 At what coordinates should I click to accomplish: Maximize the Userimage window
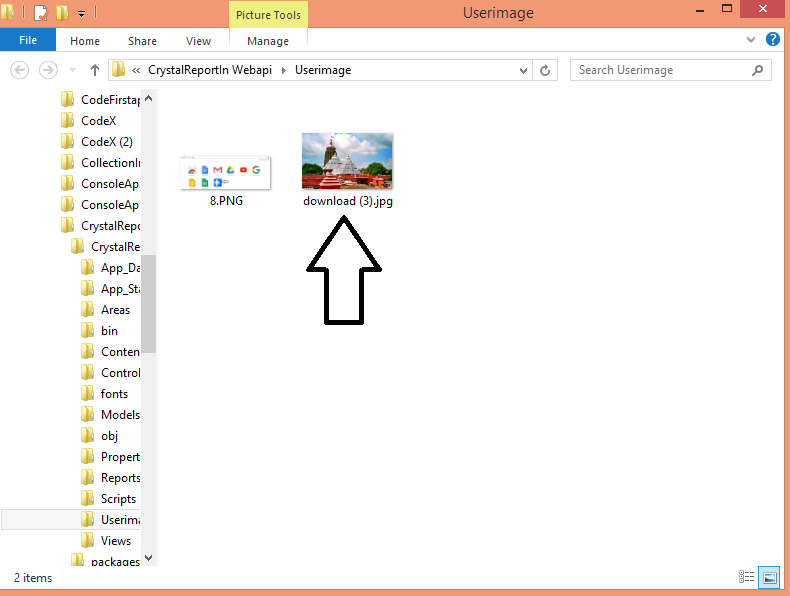727,9
